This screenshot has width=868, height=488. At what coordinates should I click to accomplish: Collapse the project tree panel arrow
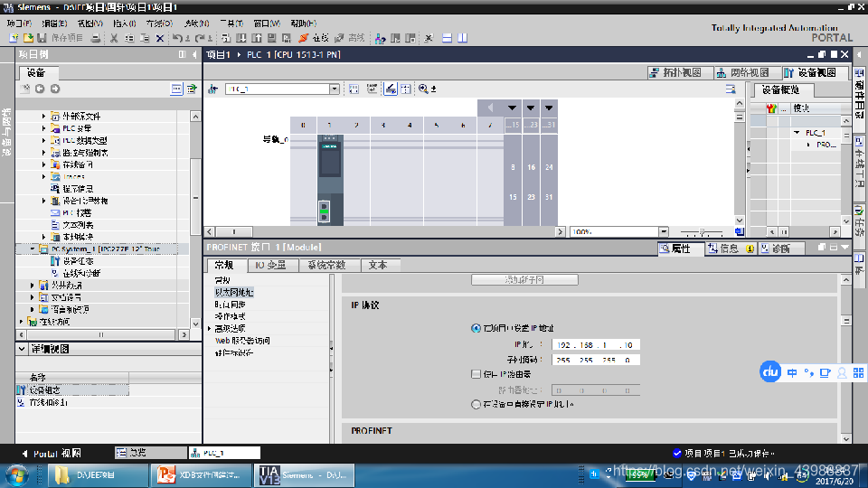click(x=194, y=55)
